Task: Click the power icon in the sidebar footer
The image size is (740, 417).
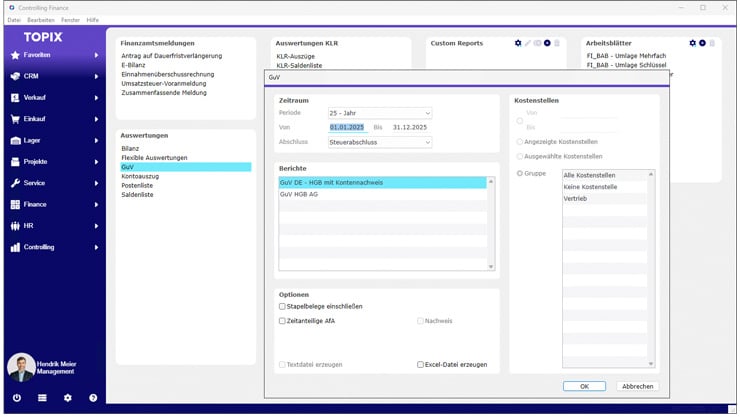Action: point(17,398)
